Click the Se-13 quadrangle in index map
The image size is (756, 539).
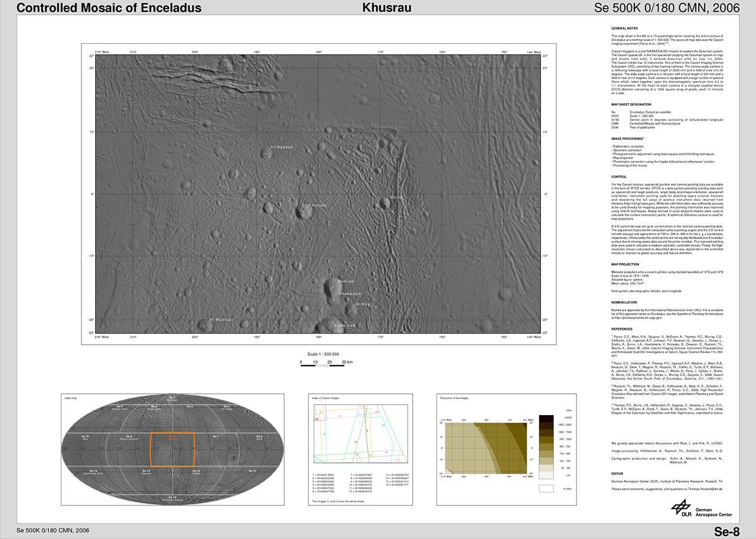pyautogui.click(x=145, y=471)
